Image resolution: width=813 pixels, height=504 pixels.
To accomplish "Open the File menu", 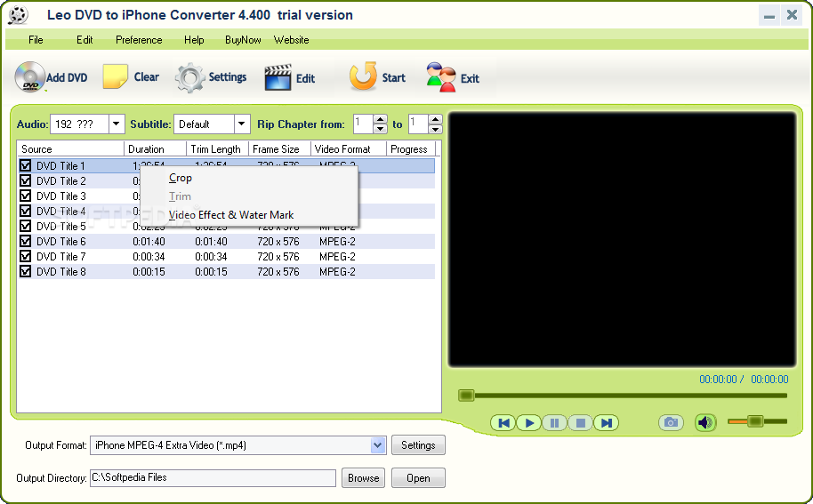I will [x=36, y=40].
